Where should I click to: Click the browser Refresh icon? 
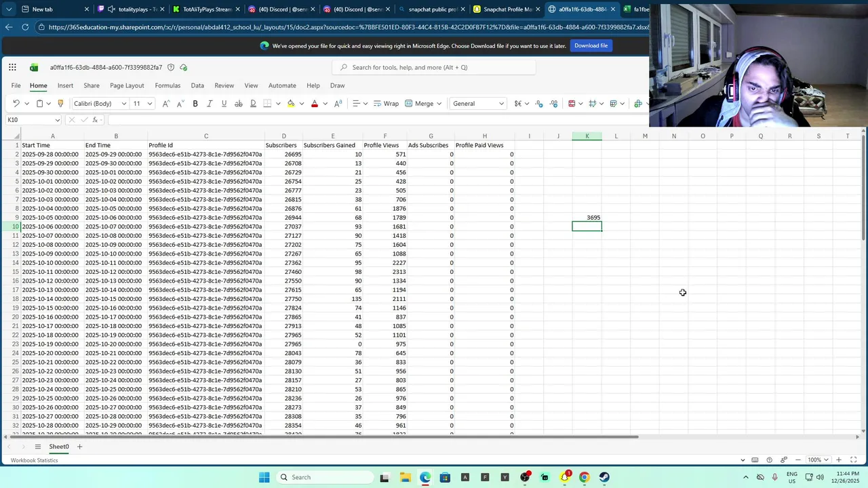[25, 27]
